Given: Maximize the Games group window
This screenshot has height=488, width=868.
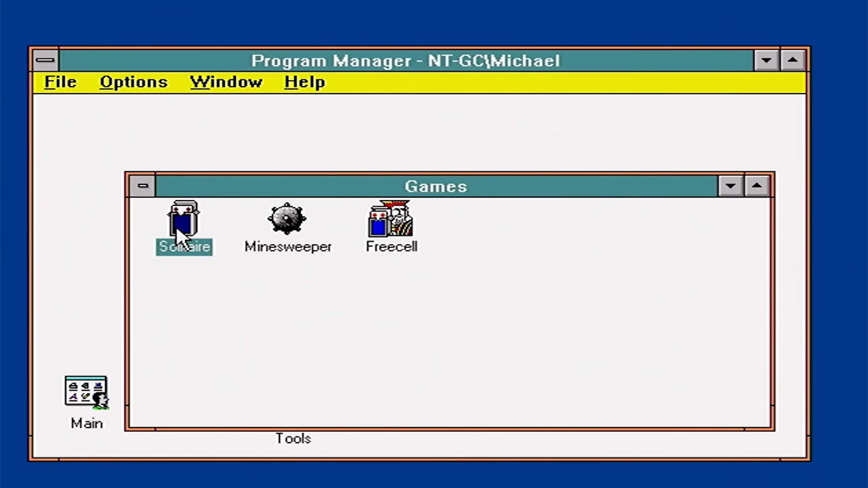Looking at the screenshot, I should pyautogui.click(x=757, y=186).
